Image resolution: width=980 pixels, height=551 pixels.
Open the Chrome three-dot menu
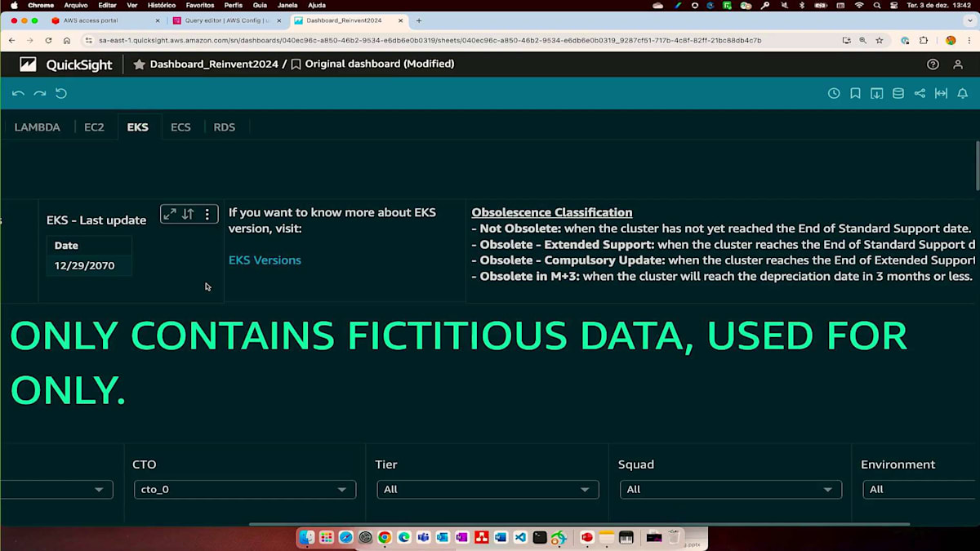(969, 40)
